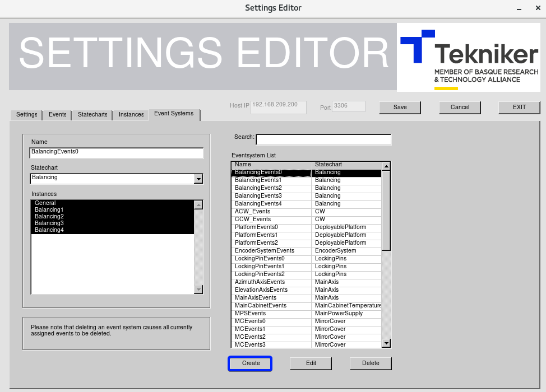
Task: Select the MainCabinetEvents row
Action: [307, 305]
